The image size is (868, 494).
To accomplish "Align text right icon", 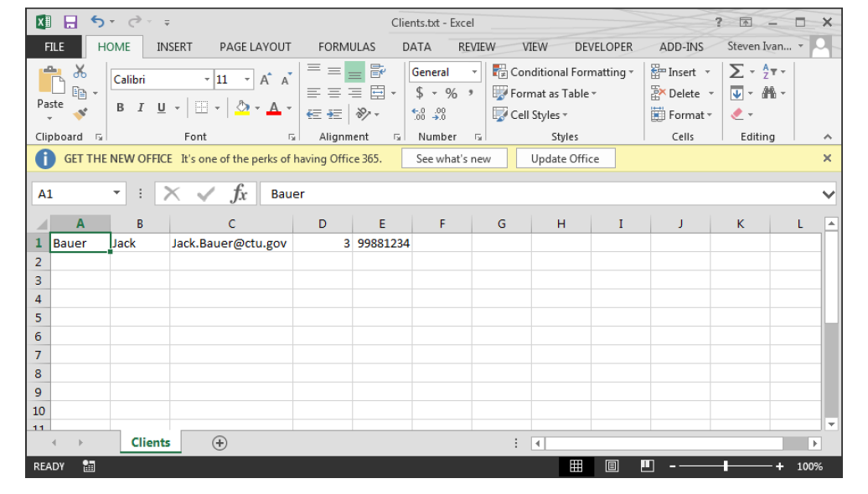I will (355, 93).
